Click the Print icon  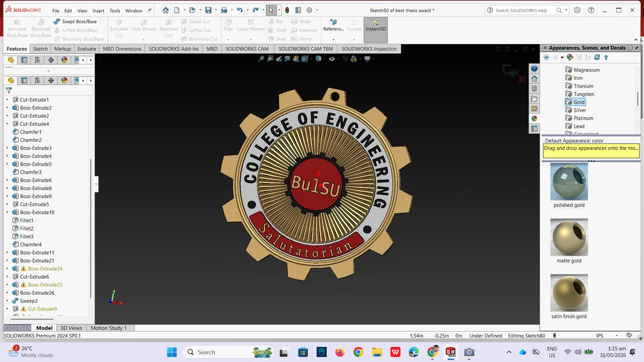pos(224,10)
